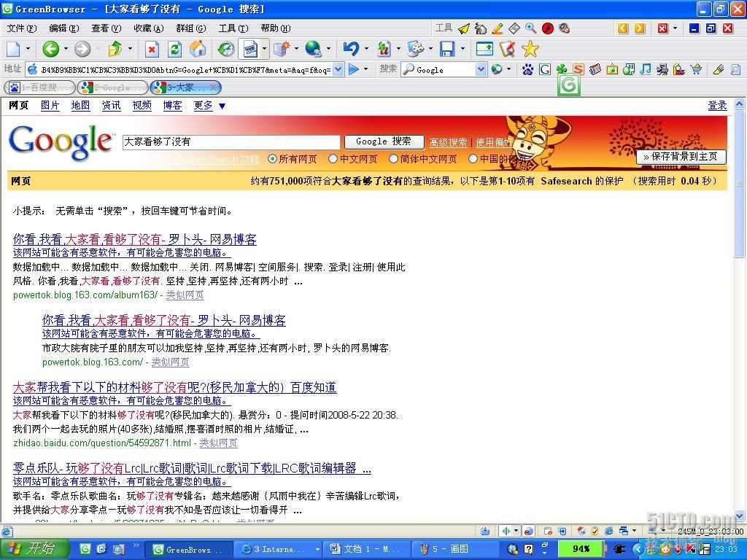Select the 所有网页 radio button

tap(272, 158)
